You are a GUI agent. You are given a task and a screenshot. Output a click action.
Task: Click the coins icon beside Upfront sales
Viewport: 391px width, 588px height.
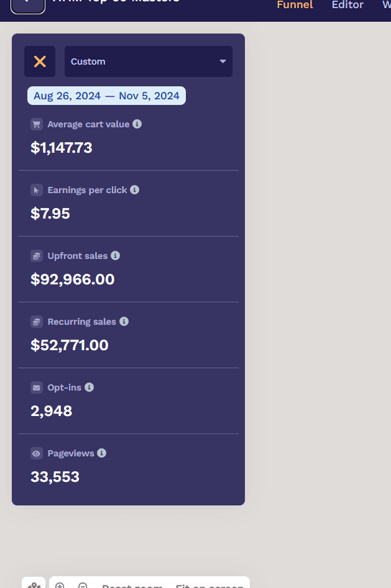tap(37, 255)
